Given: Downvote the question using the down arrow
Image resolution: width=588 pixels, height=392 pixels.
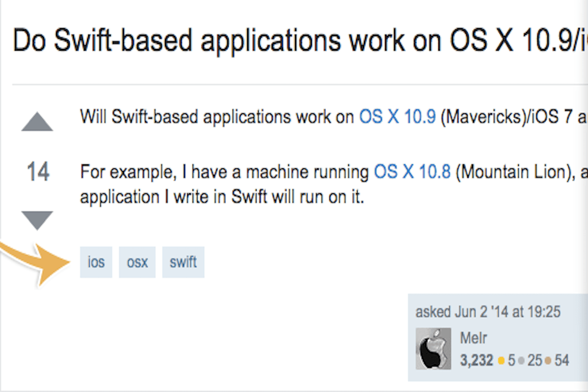Looking at the screenshot, I should 37,219.
